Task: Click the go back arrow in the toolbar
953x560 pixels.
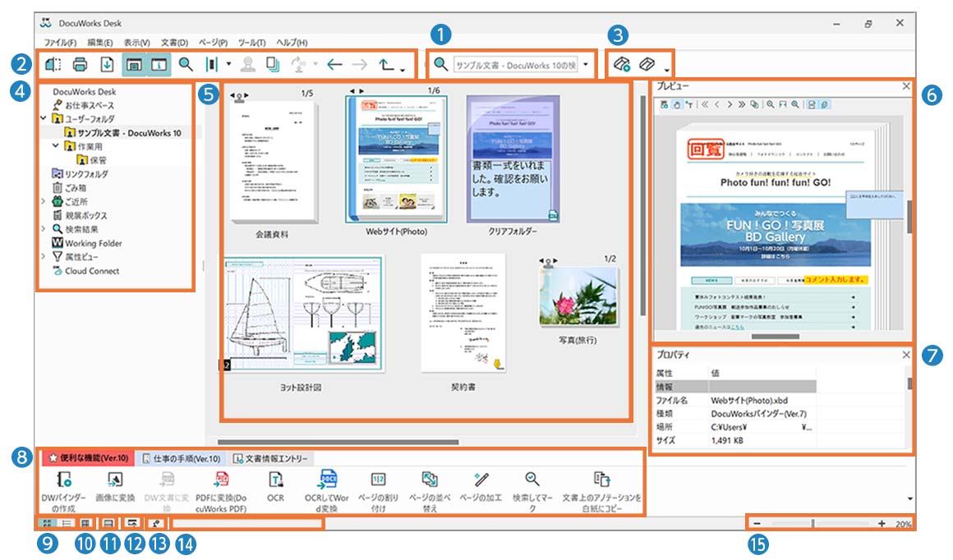Action: click(x=334, y=64)
